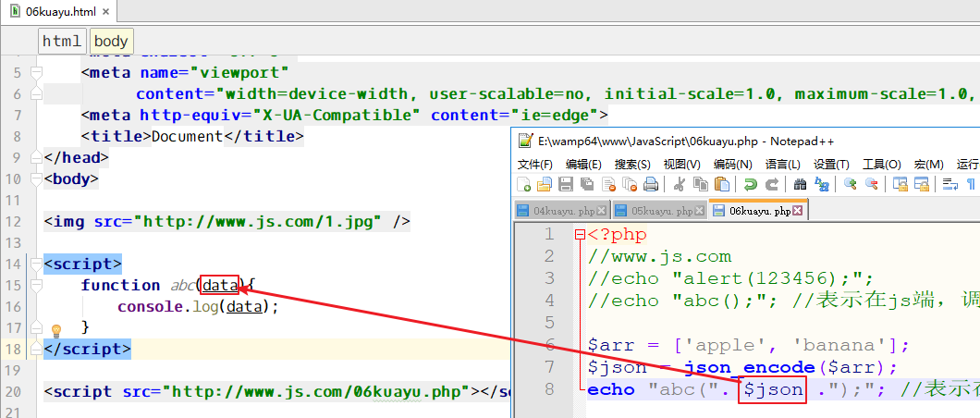The image size is (980, 418).
Task: Open the 编辑(E) Edit menu
Action: [x=583, y=165]
